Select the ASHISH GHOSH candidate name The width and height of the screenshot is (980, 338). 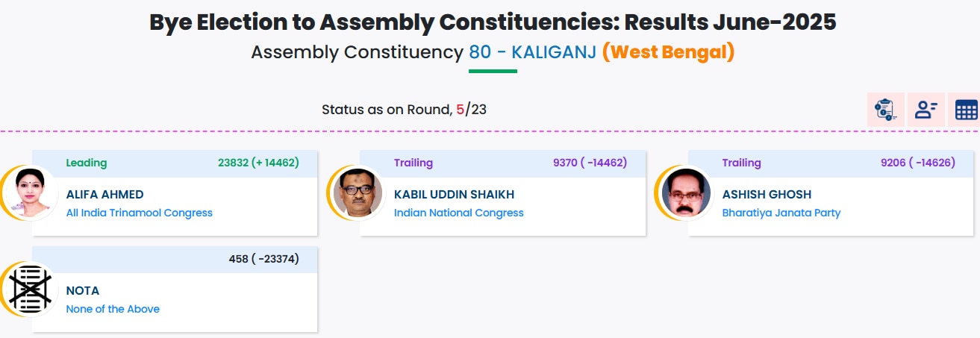point(767,194)
